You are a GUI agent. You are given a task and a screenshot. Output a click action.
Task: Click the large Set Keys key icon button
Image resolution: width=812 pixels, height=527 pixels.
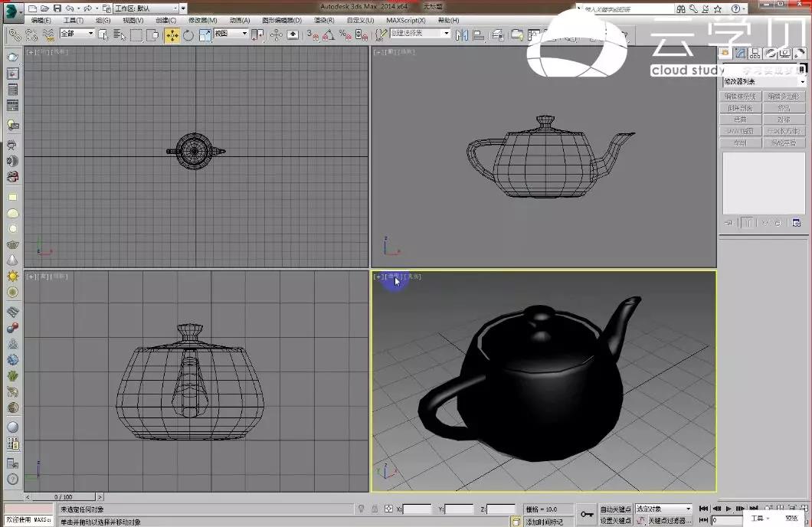(x=587, y=514)
